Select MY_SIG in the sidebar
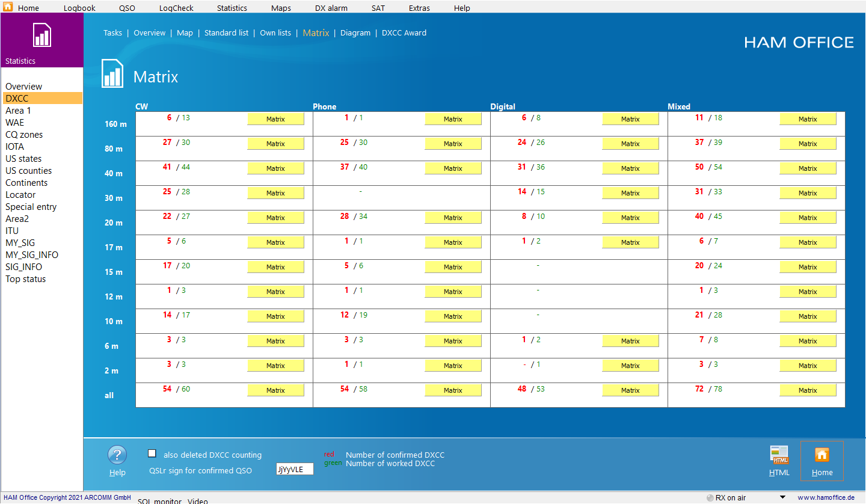 pyautogui.click(x=20, y=243)
